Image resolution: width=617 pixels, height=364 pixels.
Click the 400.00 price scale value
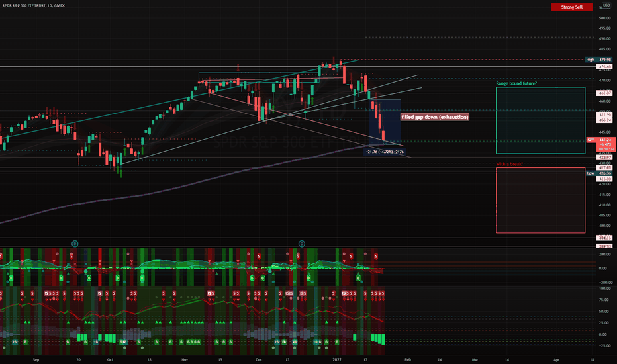pos(605,226)
